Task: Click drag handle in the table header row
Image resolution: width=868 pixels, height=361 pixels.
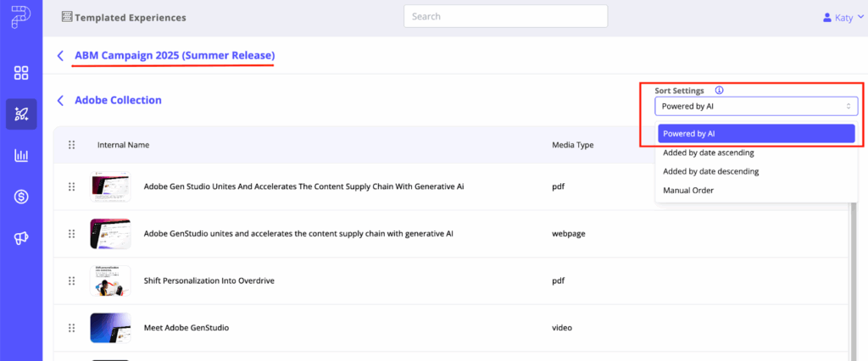Action: click(x=71, y=145)
